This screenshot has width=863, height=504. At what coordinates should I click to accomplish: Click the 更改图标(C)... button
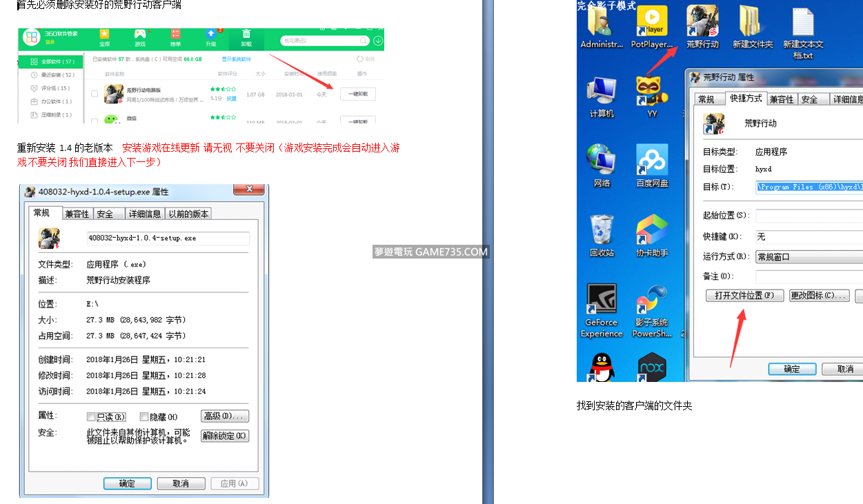pyautogui.click(x=820, y=295)
